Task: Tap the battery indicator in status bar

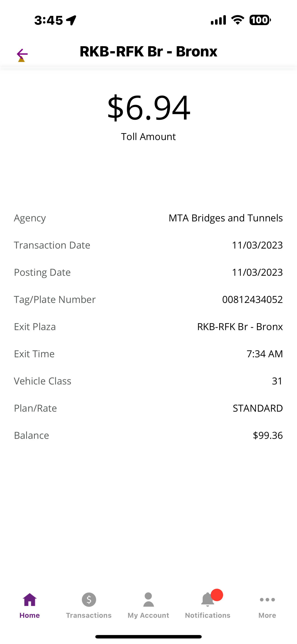Action: click(x=260, y=20)
